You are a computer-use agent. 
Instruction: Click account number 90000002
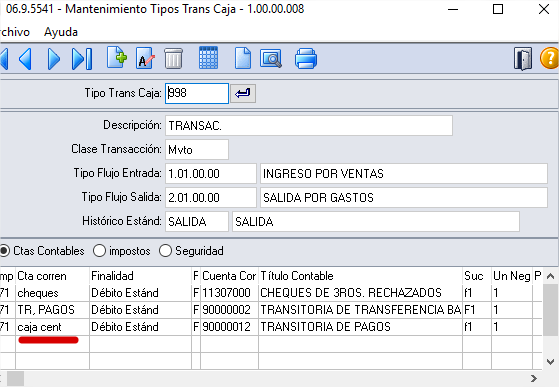[229, 310]
